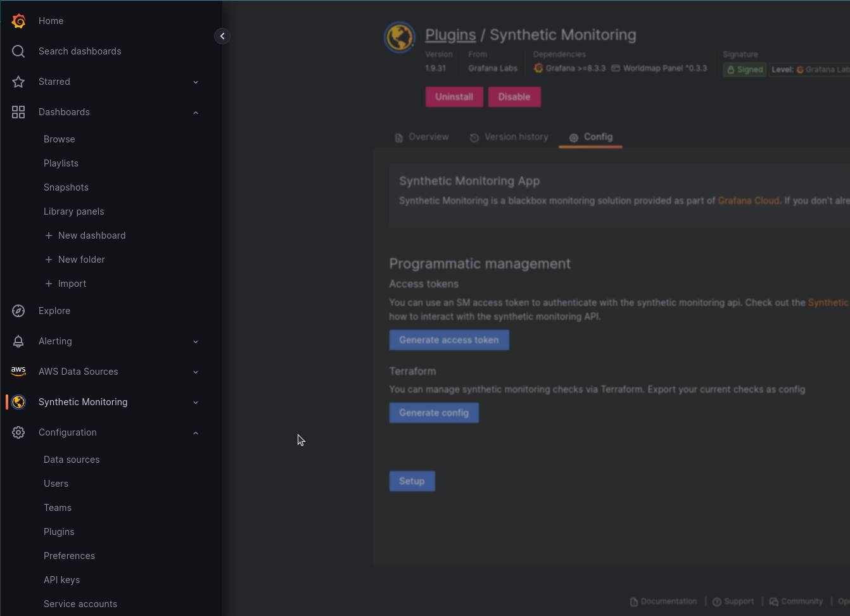This screenshot has height=616, width=850.
Task: Click the Support icon in the footer
Action: pyautogui.click(x=716, y=601)
